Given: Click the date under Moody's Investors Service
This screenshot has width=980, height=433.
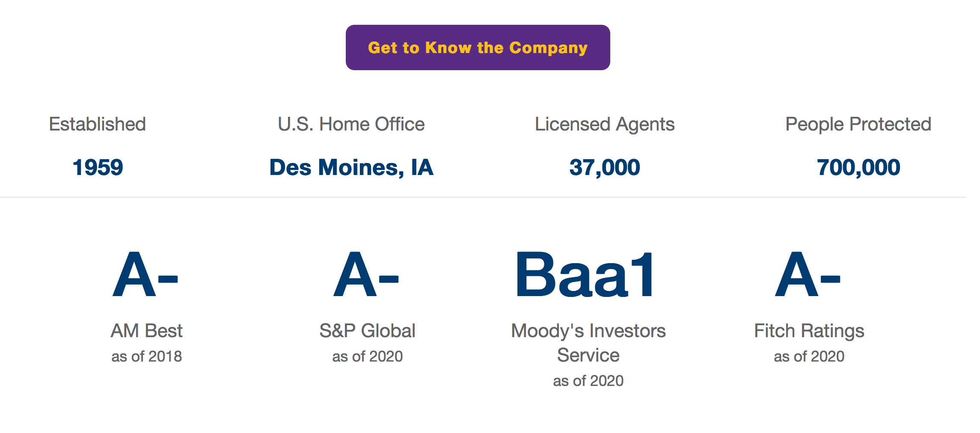Looking at the screenshot, I should (x=588, y=381).
